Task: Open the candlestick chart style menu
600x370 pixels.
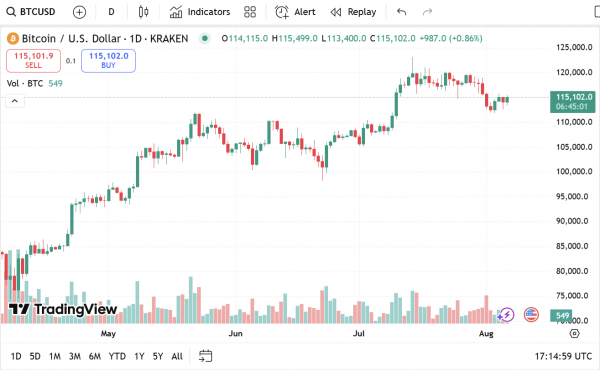Action: coord(143,12)
